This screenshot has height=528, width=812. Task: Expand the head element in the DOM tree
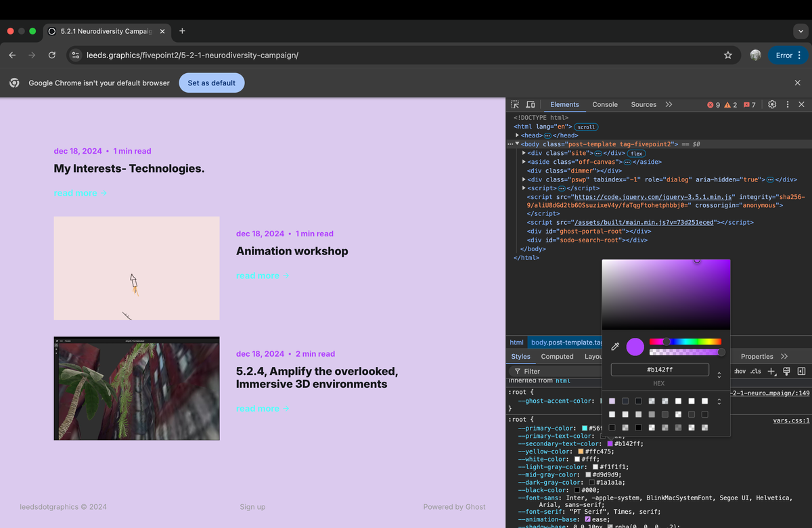coord(517,135)
